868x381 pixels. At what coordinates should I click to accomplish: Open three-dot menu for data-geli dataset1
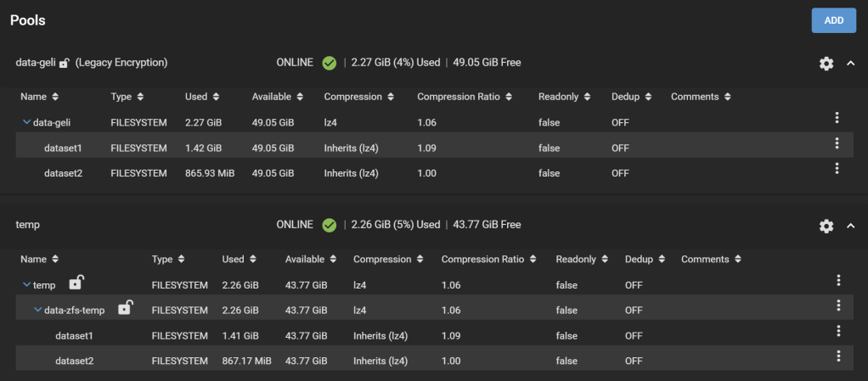coord(837,143)
